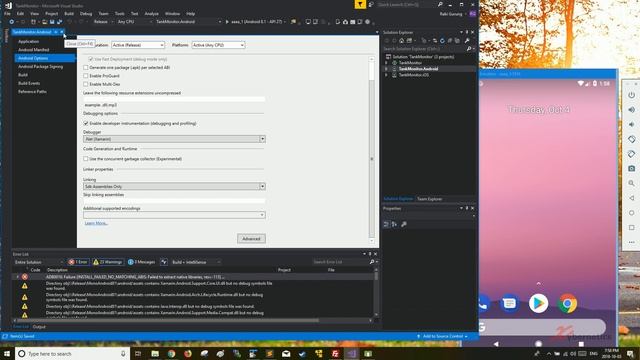Image resolution: width=640 pixels, height=360 pixels.
Task: Click the emulator Zoom magnifier icon
Action: tap(631, 183)
